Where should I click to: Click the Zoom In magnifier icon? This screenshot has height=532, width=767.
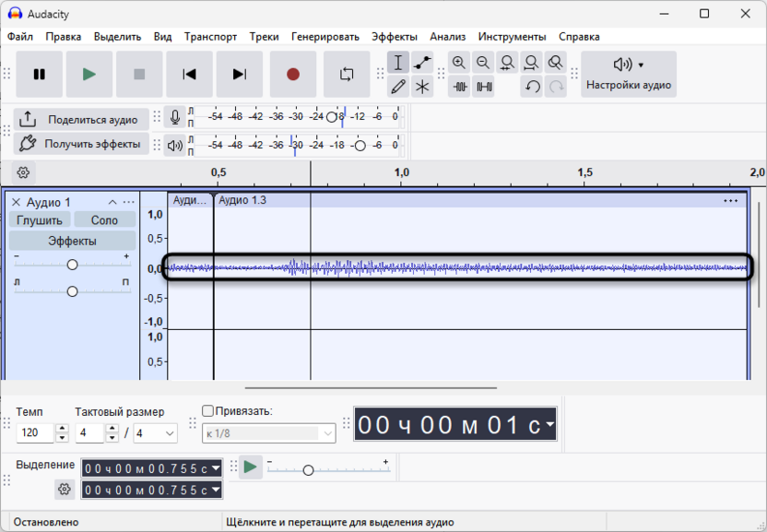(x=459, y=63)
